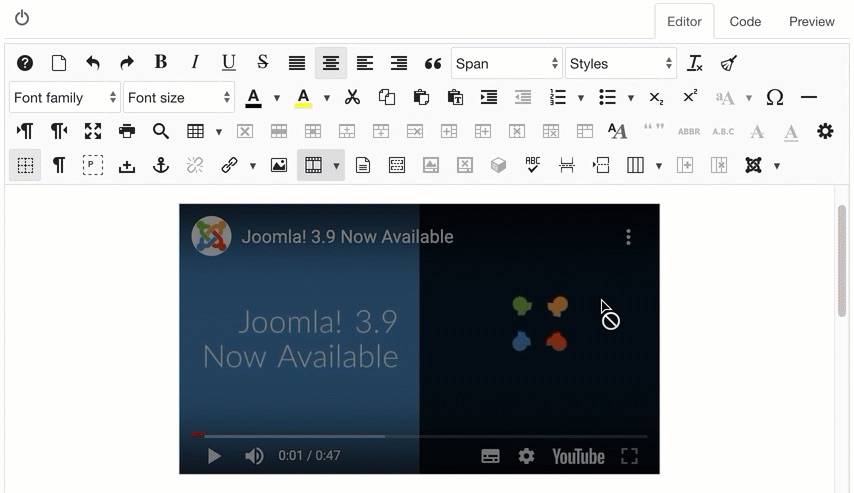Screen dimensions: 854x493
Task: Click the Print icon
Action: click(x=127, y=131)
